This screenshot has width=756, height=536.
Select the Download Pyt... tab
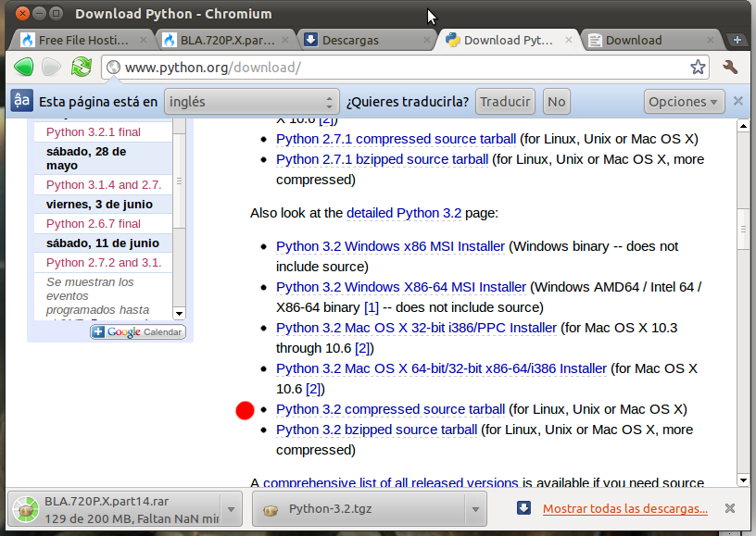pos(509,40)
